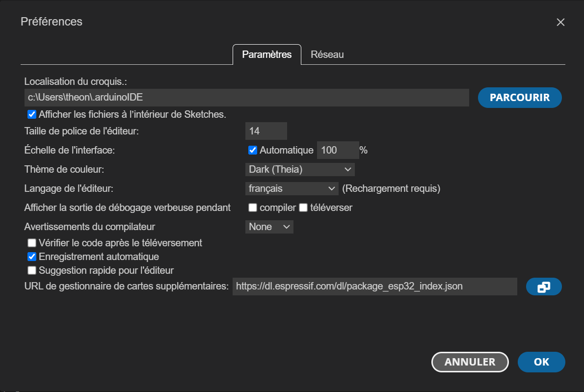Enable 'Vérifier le code après le téléversement'
The image size is (584, 392).
[31, 242]
